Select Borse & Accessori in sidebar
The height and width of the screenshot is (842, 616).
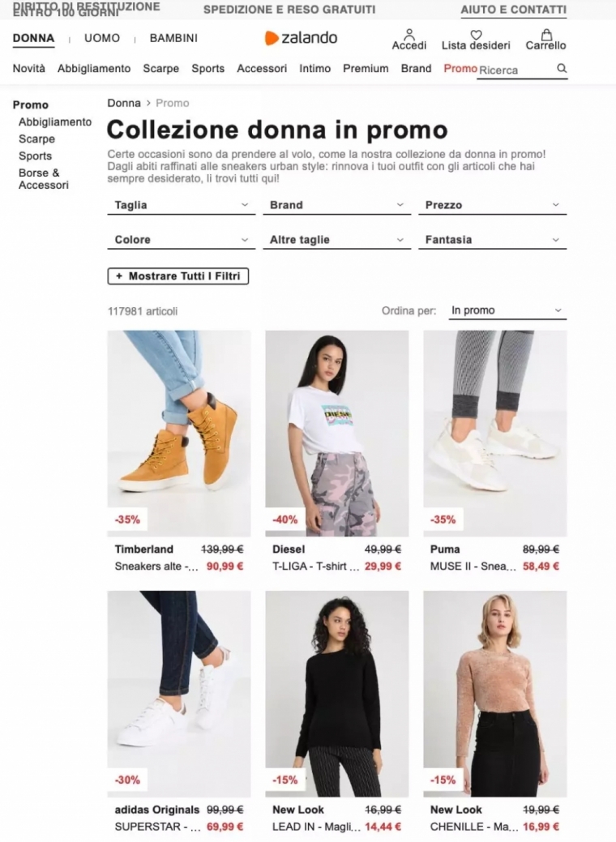coord(44,179)
